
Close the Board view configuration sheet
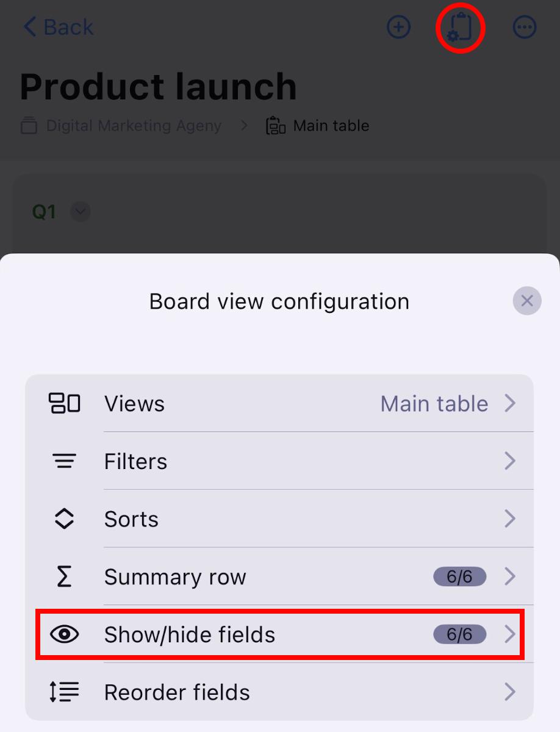(x=526, y=301)
